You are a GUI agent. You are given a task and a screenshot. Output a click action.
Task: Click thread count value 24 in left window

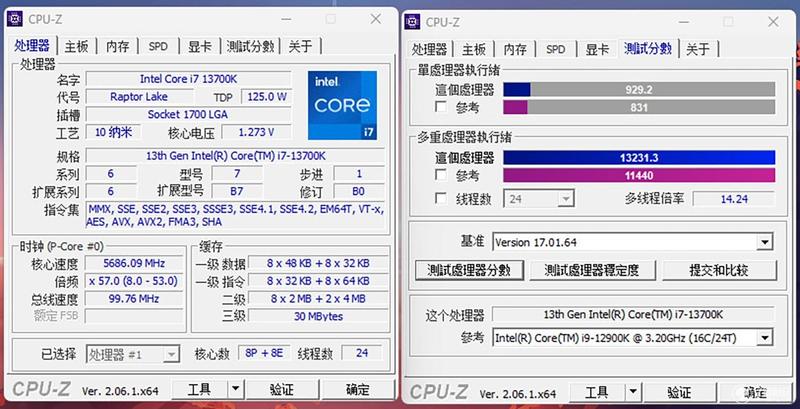tap(362, 353)
